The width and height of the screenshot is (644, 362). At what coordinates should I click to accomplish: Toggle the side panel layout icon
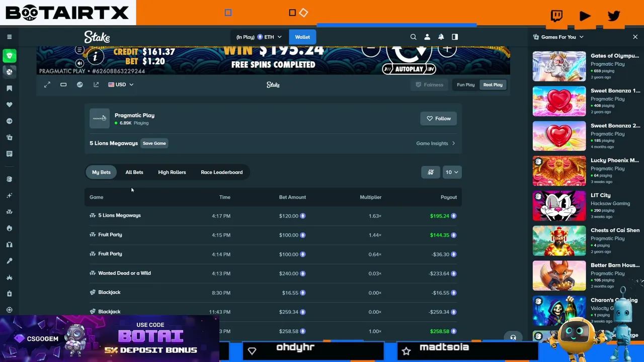455,37
